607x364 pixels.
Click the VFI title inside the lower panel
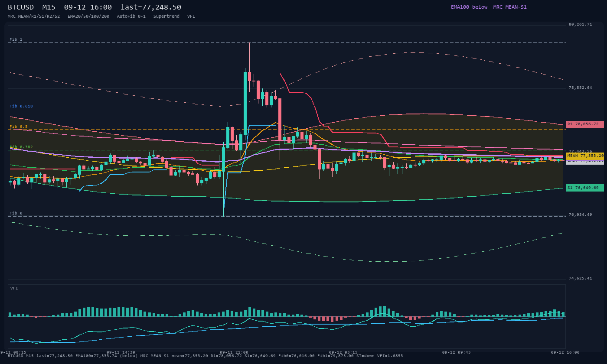click(14, 288)
